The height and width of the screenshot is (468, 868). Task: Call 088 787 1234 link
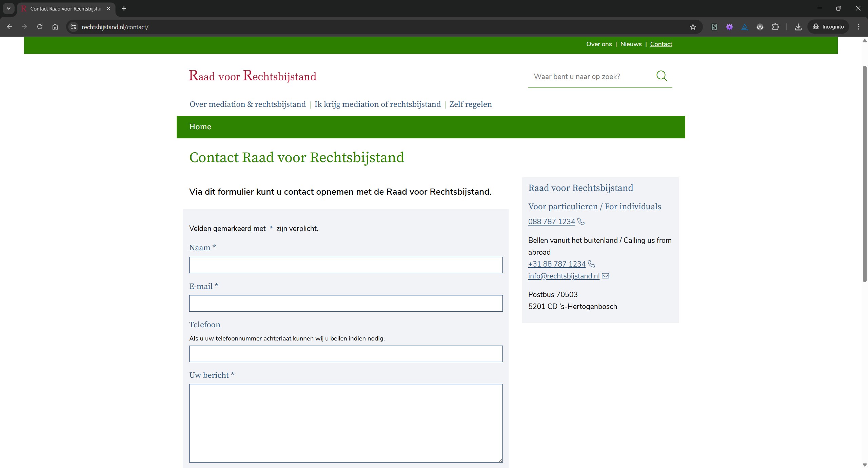551,221
